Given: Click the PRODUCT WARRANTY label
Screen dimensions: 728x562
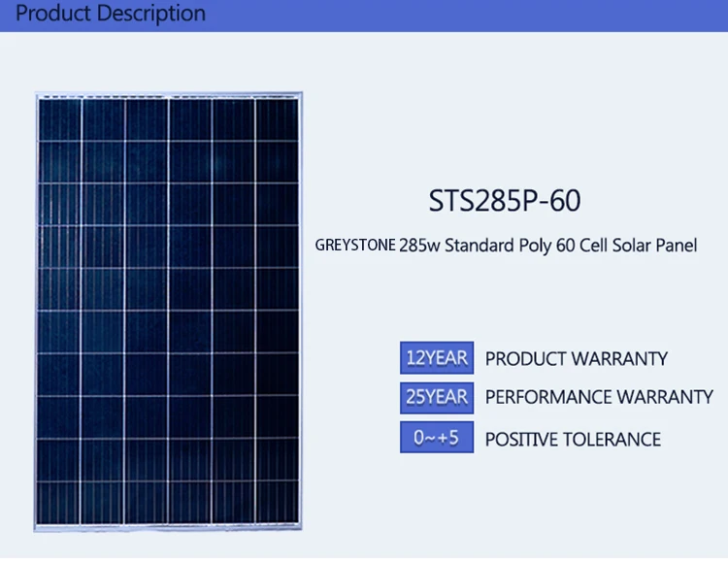Looking at the screenshot, I should point(577,358).
